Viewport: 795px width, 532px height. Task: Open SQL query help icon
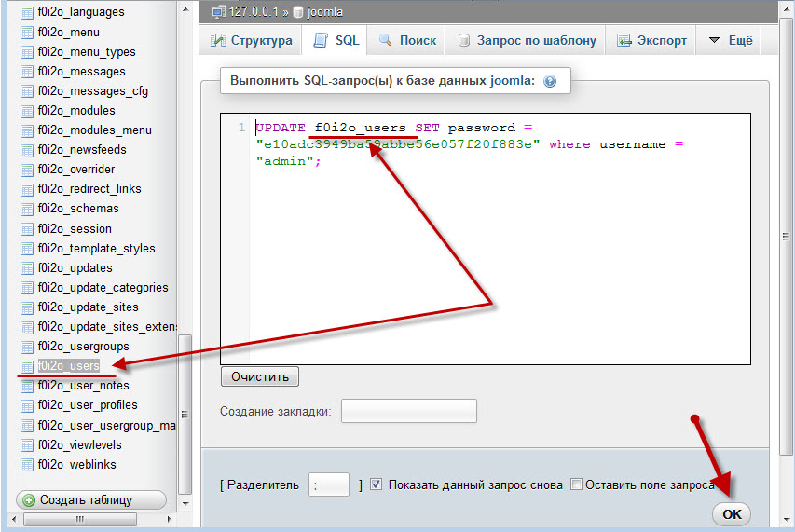[x=550, y=81]
